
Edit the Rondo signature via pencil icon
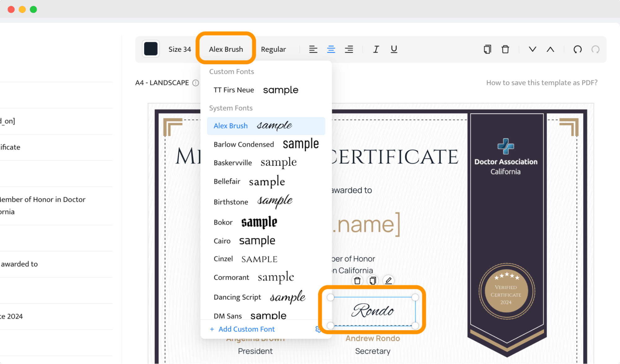tap(388, 281)
